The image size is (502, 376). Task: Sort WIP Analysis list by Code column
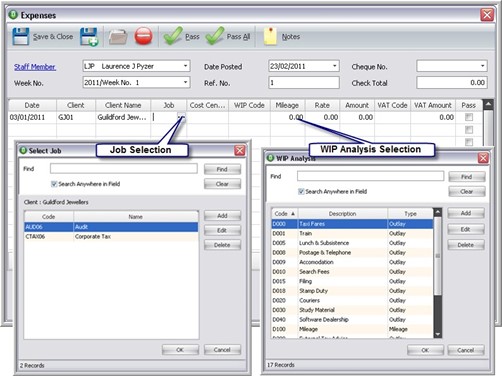click(285, 214)
